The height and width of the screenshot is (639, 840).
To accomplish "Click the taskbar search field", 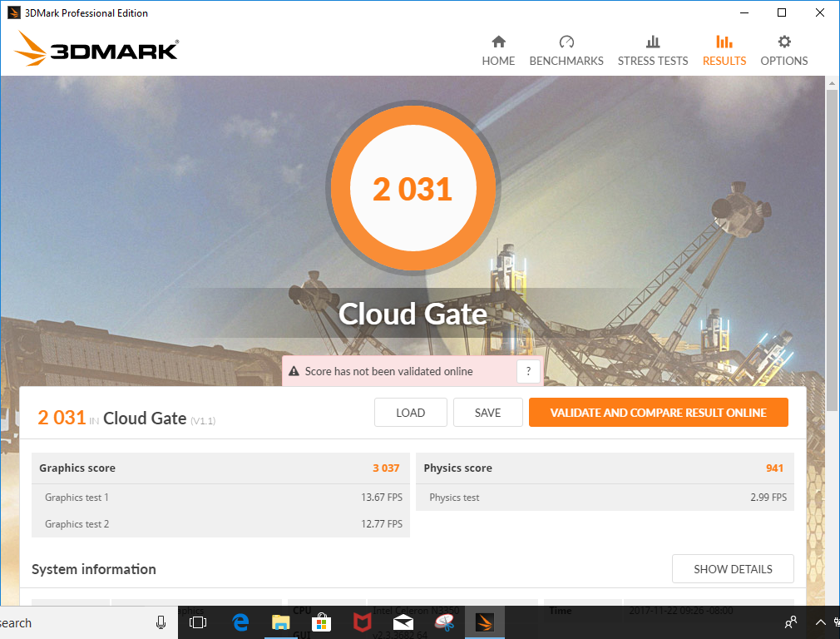I will point(88,622).
